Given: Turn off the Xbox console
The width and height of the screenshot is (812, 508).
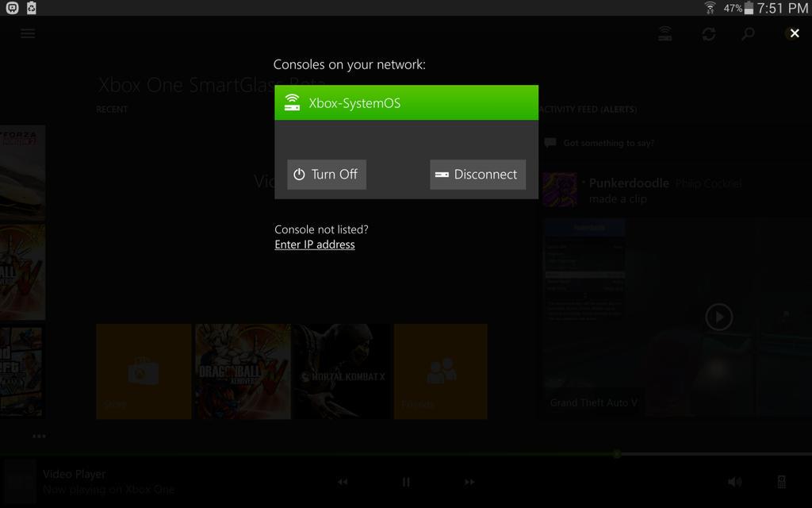Looking at the screenshot, I should 327,174.
